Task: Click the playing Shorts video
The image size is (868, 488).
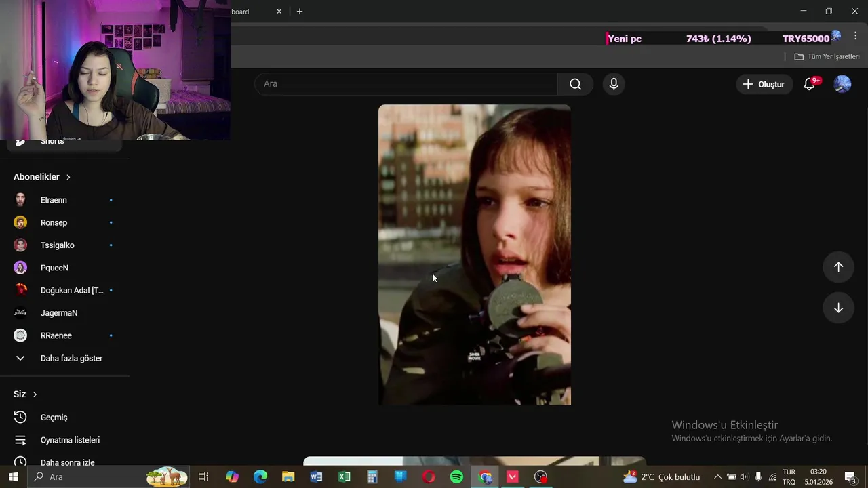Action: tap(475, 255)
